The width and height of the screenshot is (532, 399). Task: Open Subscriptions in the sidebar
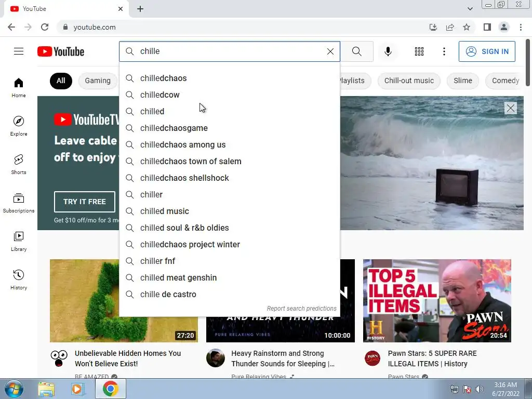pyautogui.click(x=19, y=203)
